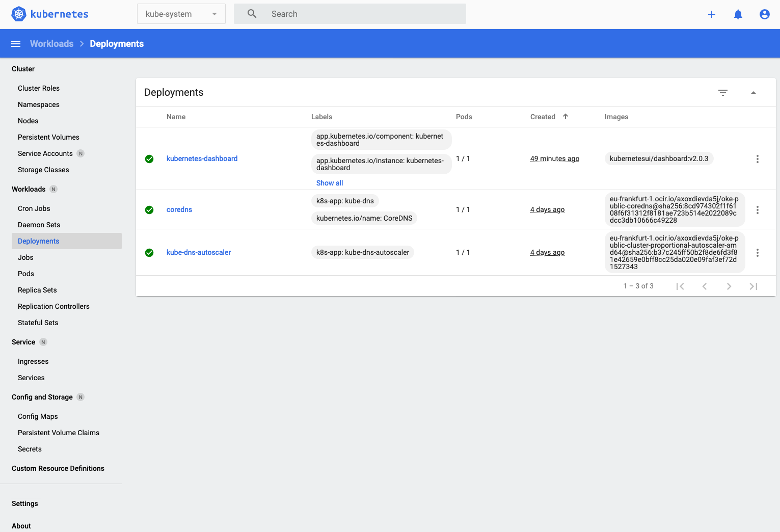Open Settings in sidebar
The height and width of the screenshot is (532, 780).
[x=25, y=503]
